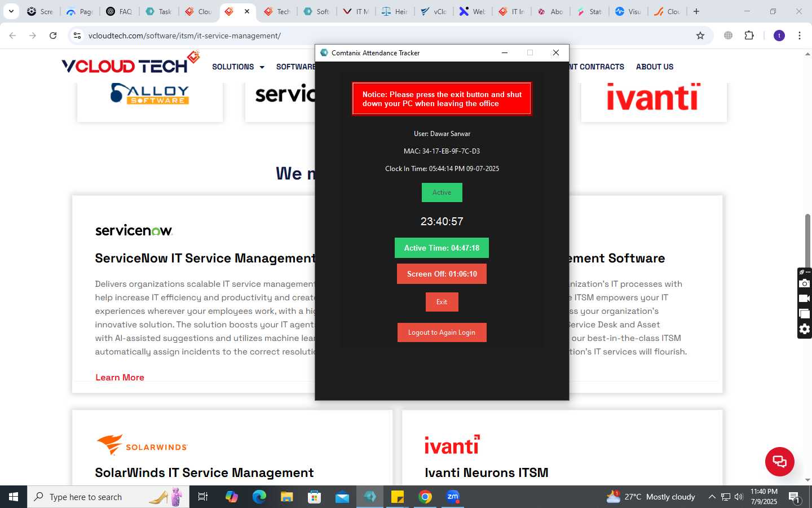The image size is (812, 508).
Task: Open the ABOUT US nav item
Action: pos(655,67)
